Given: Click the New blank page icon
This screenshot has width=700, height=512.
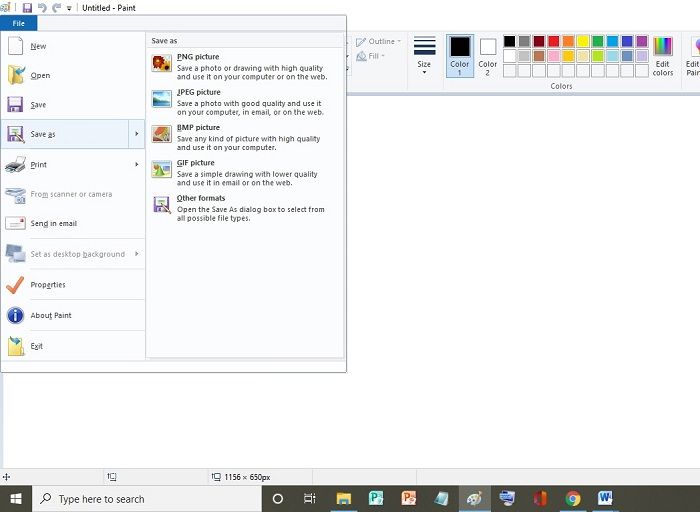Looking at the screenshot, I should tap(16, 46).
